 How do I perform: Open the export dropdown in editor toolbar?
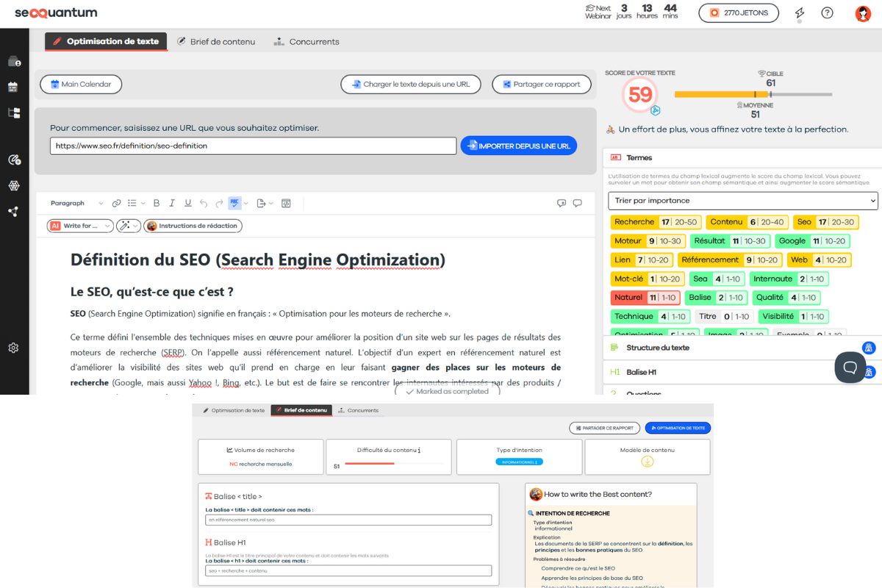tap(265, 203)
